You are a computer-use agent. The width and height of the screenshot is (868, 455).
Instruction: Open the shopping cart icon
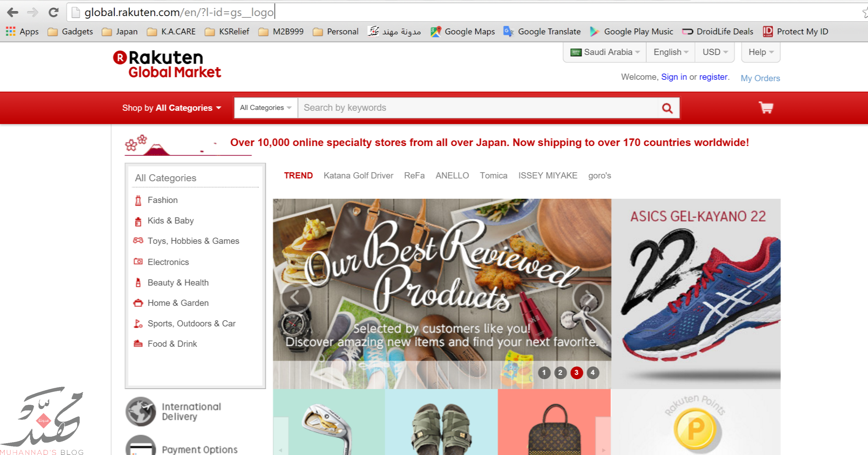coord(766,107)
